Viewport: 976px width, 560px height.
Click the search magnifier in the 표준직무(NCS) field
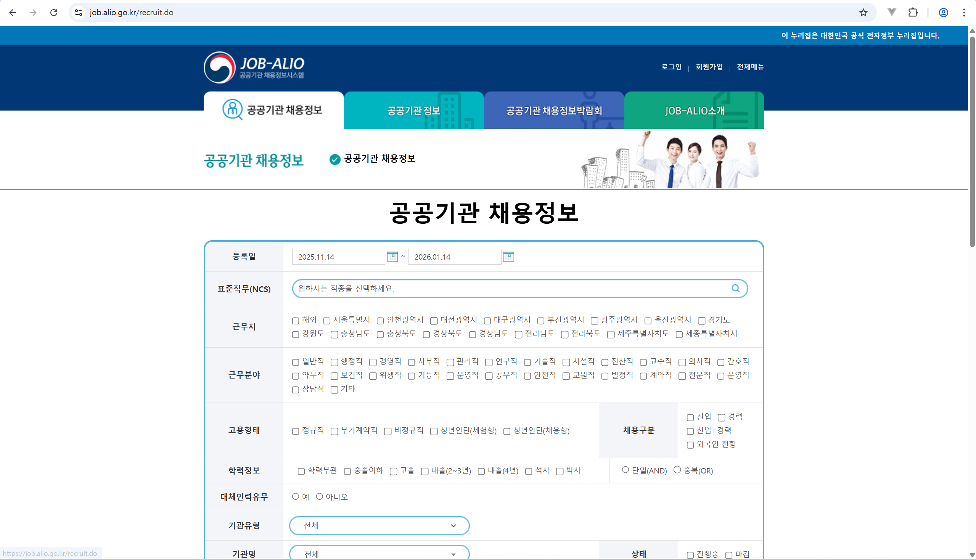coord(735,288)
